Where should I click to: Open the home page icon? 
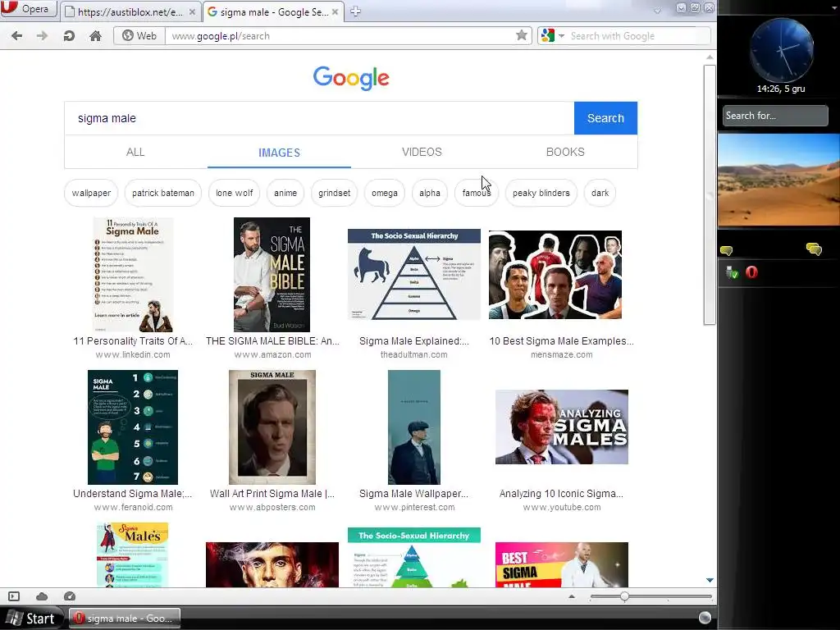click(95, 36)
